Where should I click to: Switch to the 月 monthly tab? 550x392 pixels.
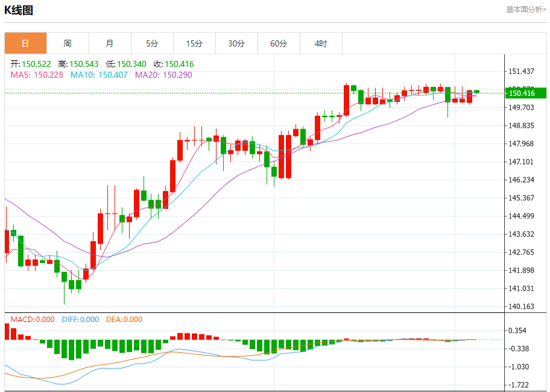coord(110,43)
